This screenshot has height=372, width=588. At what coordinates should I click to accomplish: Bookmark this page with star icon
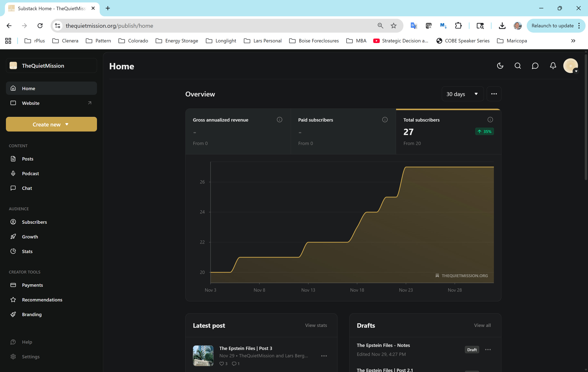[393, 26]
